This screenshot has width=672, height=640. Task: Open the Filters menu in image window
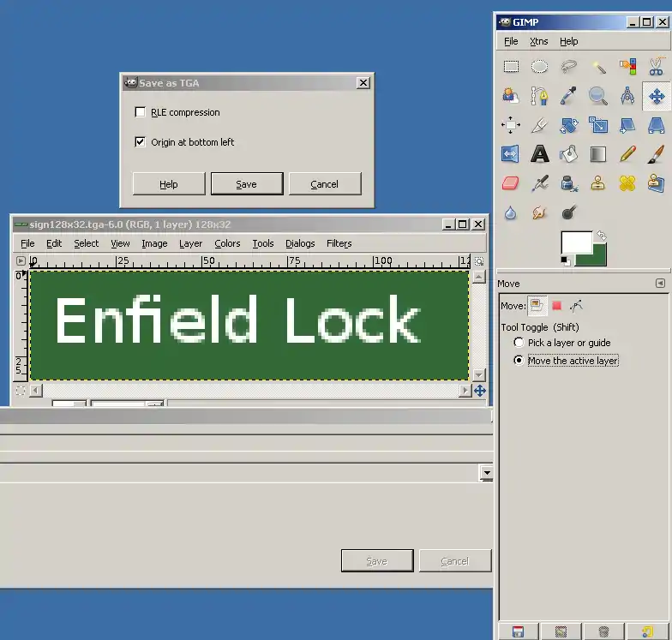coord(339,243)
